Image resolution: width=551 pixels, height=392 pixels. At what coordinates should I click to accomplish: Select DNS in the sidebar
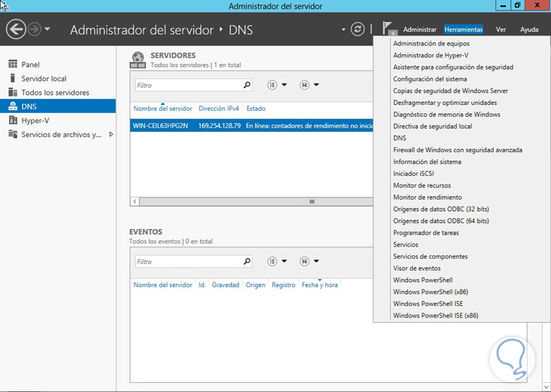click(58, 106)
